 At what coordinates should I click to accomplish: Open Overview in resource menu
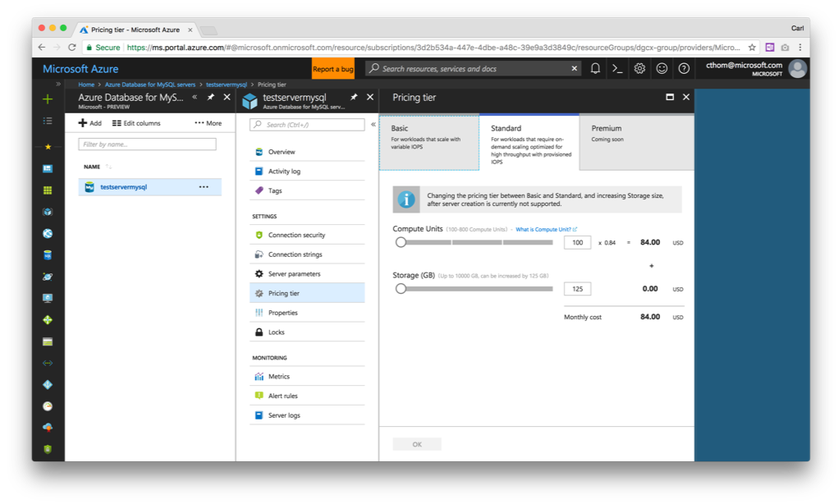[x=307, y=152]
